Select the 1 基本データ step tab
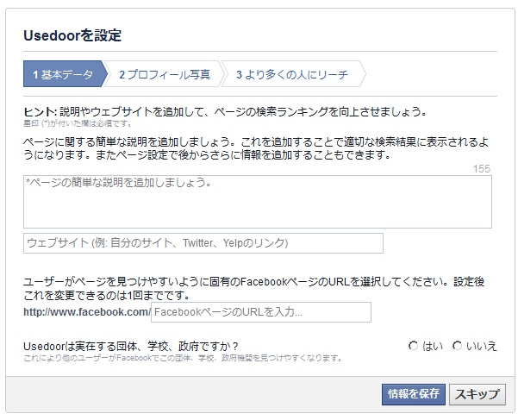Screen dimensions: 518x420 pos(66,74)
